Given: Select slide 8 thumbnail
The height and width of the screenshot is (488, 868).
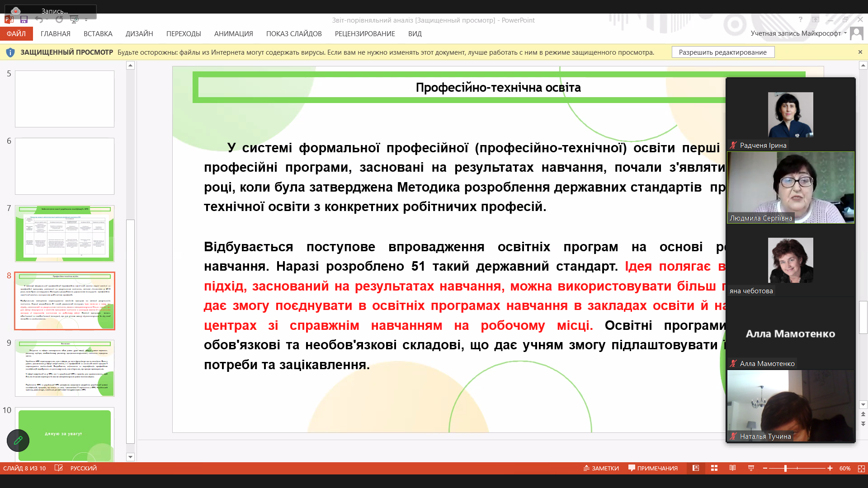Looking at the screenshot, I should [x=65, y=301].
